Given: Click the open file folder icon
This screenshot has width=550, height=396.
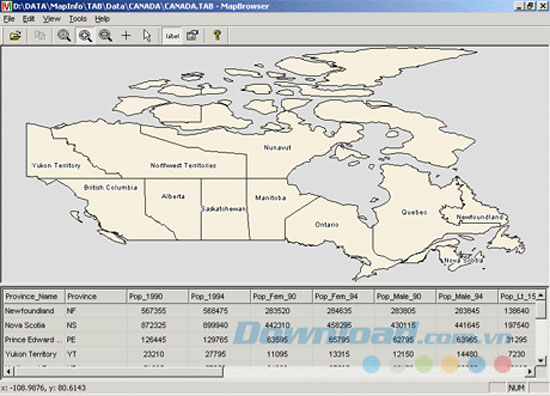Looking at the screenshot, I should coord(15,35).
